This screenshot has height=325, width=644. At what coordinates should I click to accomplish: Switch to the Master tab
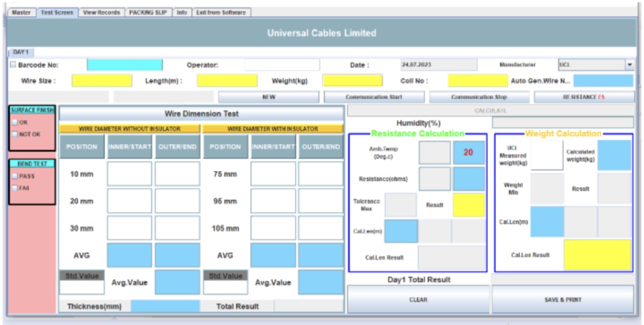[21, 12]
